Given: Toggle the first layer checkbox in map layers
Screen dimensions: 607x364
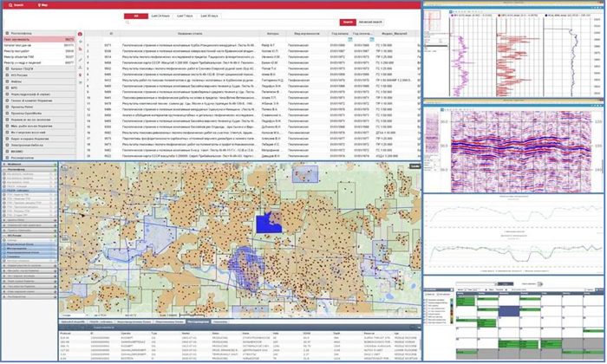Looking at the screenshot, I should pyautogui.click(x=4, y=174).
